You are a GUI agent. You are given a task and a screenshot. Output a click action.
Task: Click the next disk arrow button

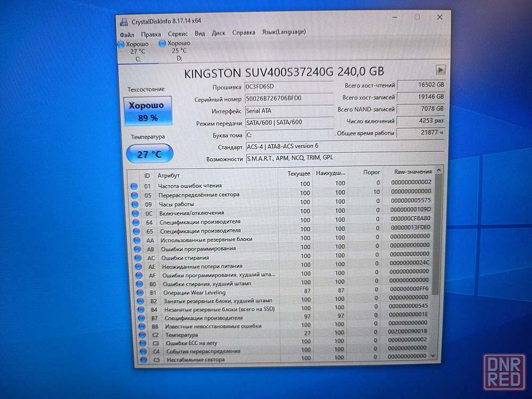point(440,70)
